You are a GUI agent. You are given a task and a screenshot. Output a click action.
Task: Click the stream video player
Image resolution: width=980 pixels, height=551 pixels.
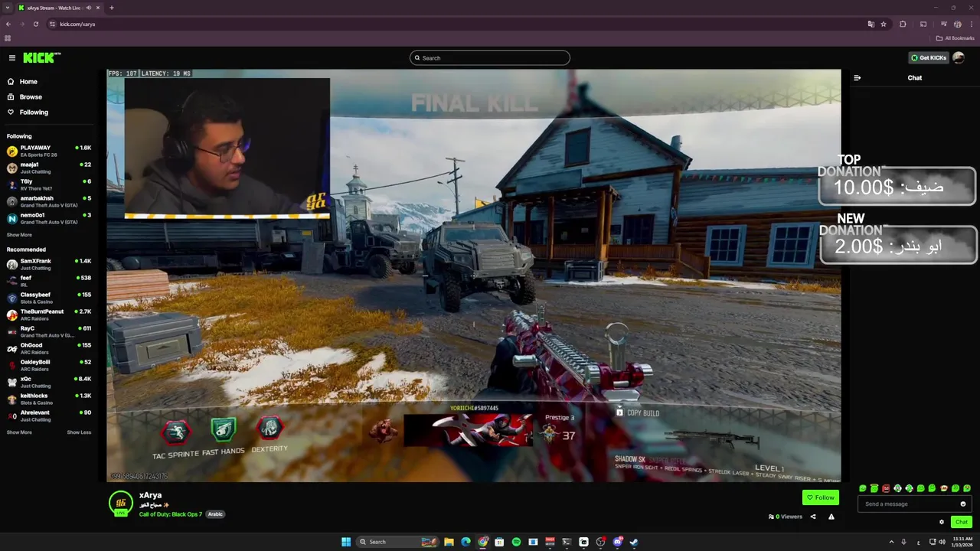click(473, 275)
